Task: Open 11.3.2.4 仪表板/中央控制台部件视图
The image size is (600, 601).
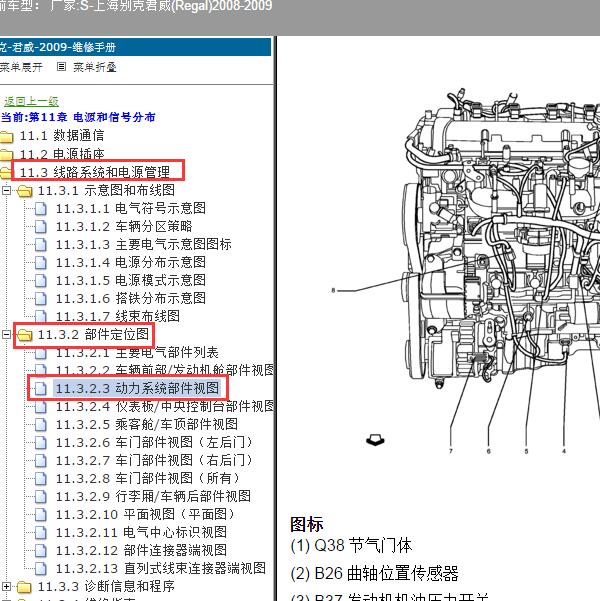Action: point(165,406)
